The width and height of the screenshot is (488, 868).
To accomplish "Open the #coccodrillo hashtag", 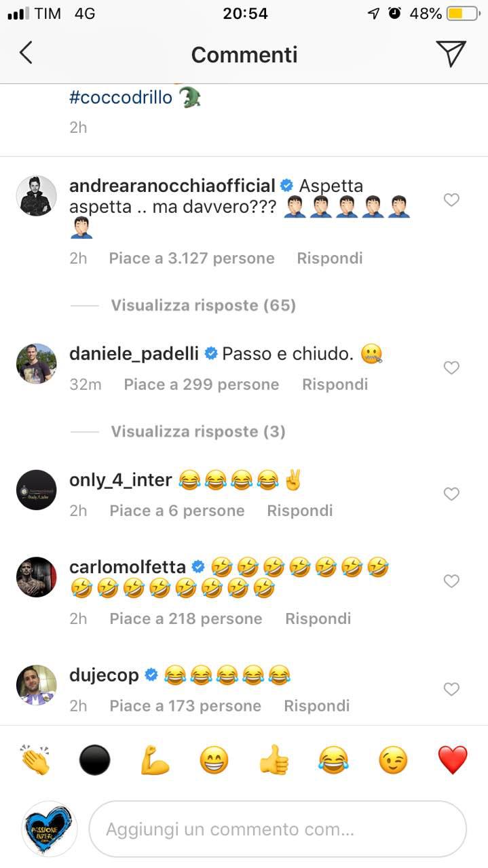I will coord(121,98).
